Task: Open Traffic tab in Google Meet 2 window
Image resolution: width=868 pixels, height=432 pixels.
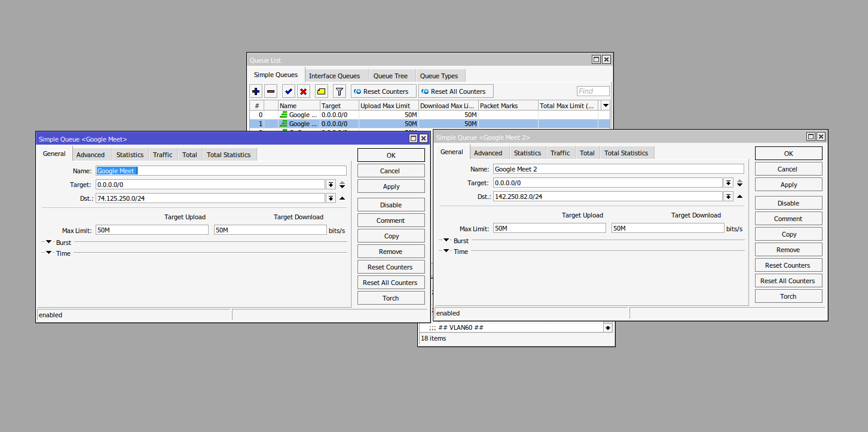Action: 560,153
